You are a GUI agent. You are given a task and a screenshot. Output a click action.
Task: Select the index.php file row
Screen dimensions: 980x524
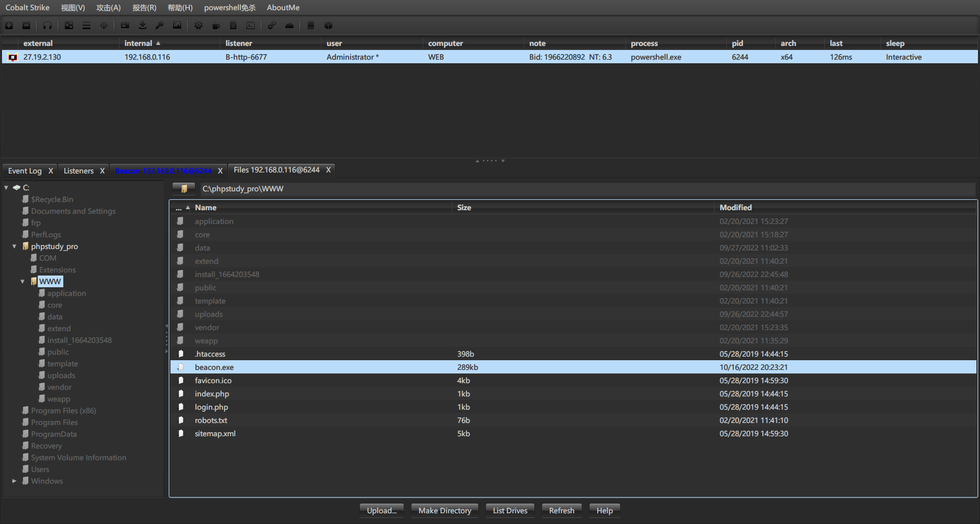click(x=573, y=394)
